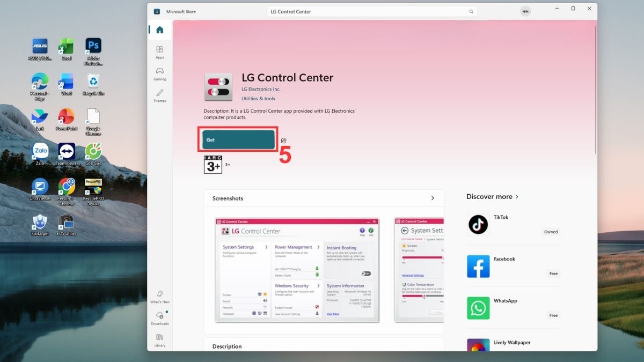Open Home in the Store sidebar

160,29
